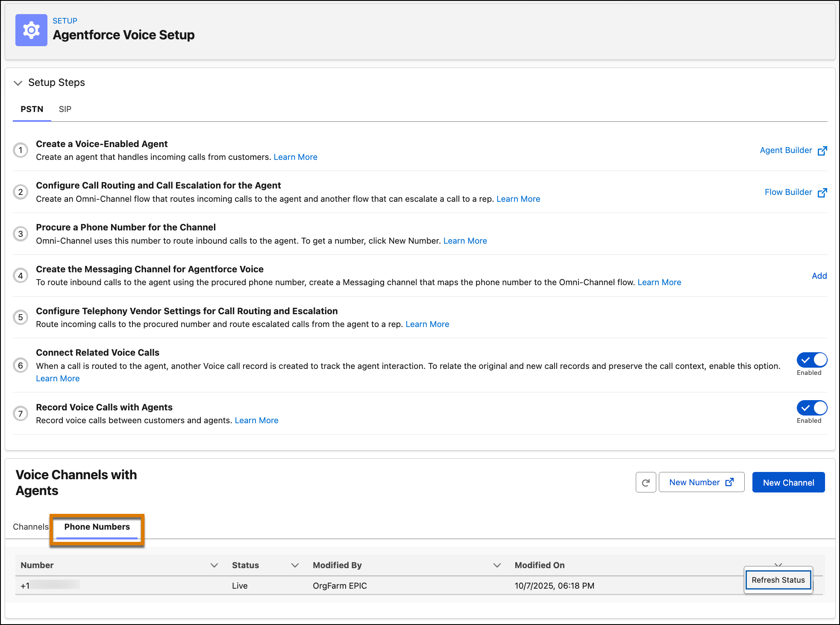This screenshot has width=840, height=625.
Task: Open Learn More for Telephony Vendor Settings step
Action: 427,324
